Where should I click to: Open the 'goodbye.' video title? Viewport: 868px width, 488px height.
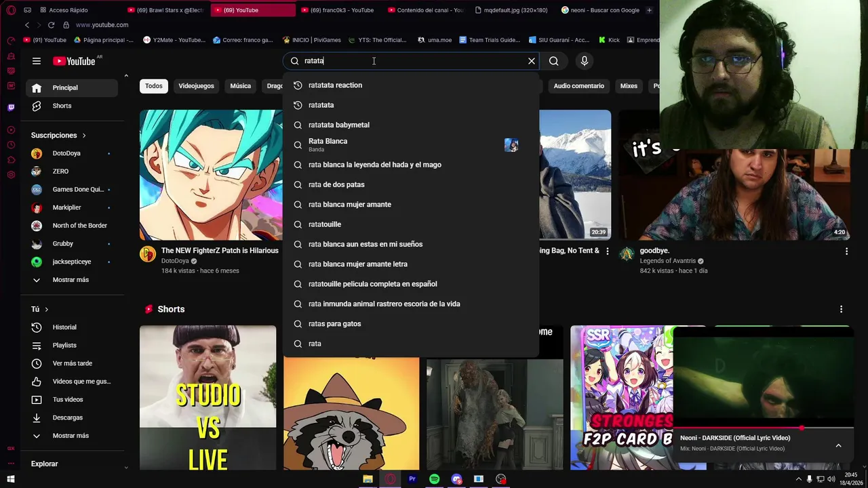pos(654,251)
